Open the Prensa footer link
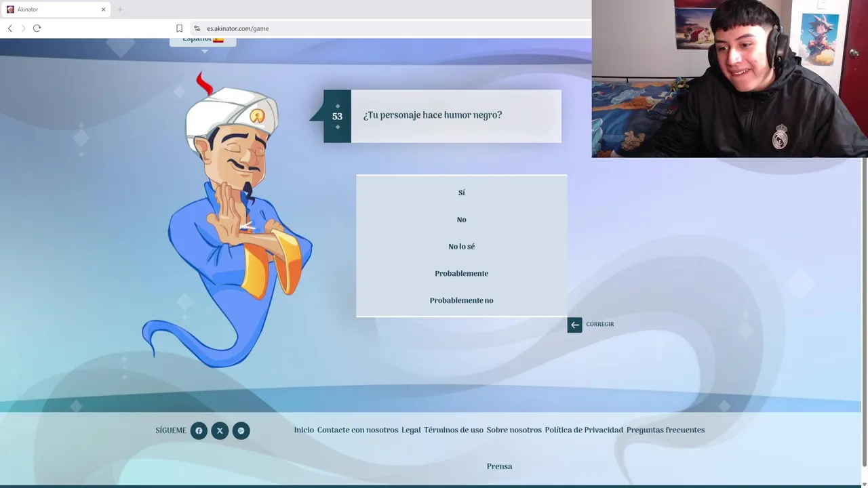The width and height of the screenshot is (868, 488). [499, 466]
